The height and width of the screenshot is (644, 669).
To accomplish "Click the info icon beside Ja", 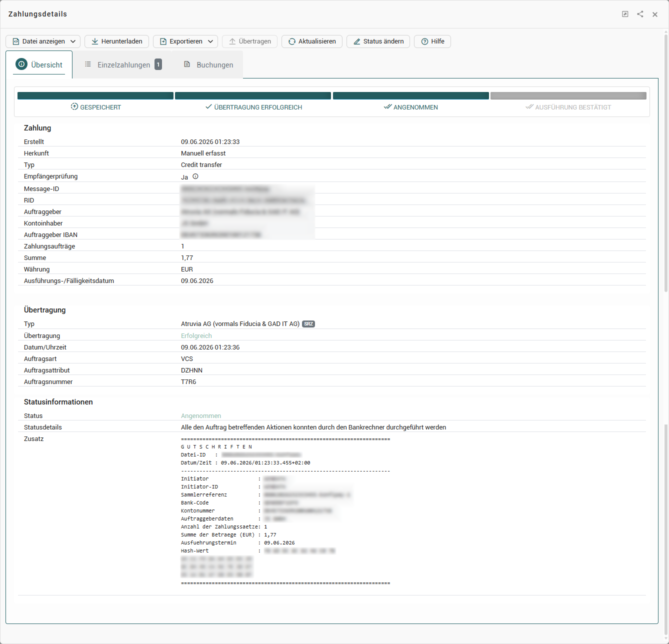I will (195, 176).
